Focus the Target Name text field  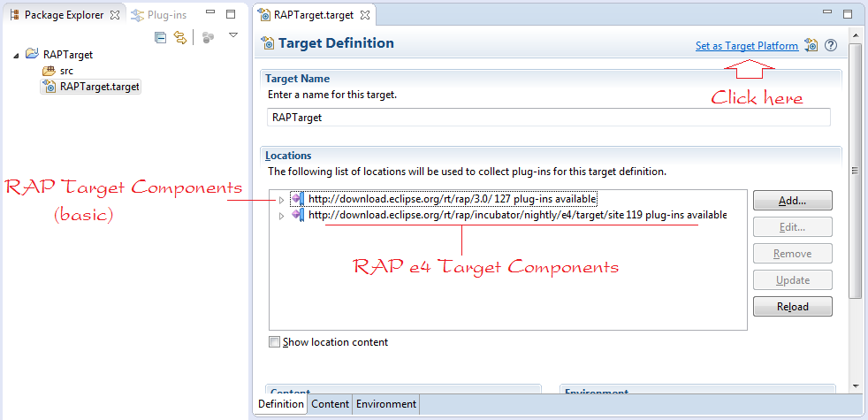pyautogui.click(x=549, y=118)
